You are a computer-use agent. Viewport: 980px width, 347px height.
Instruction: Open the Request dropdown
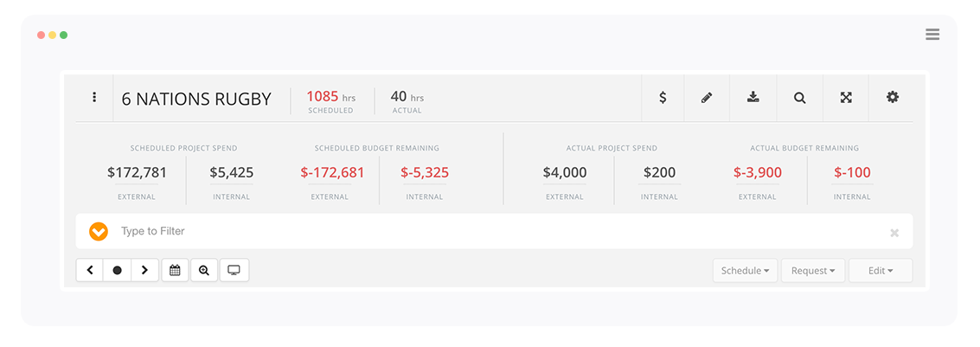pyautogui.click(x=813, y=271)
